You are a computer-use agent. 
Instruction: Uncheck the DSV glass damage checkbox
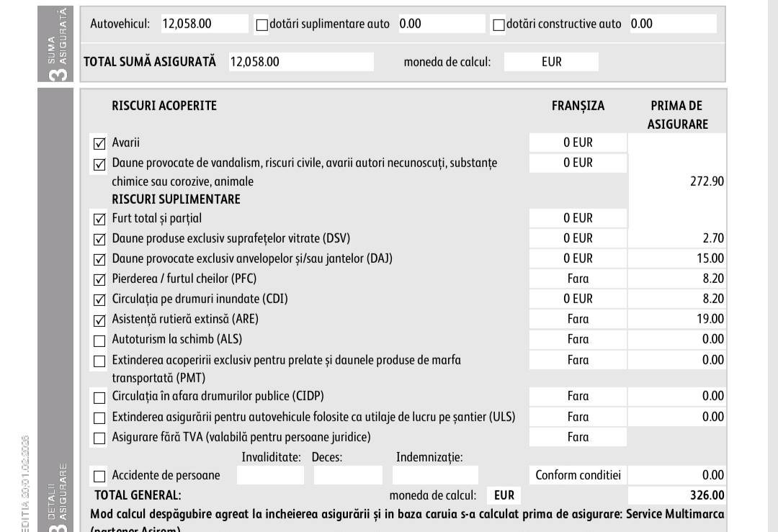coord(99,240)
